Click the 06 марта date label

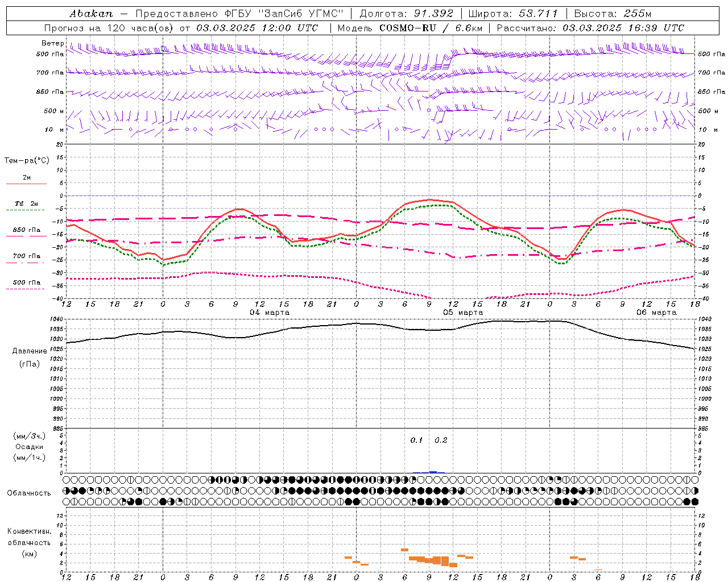point(656,312)
